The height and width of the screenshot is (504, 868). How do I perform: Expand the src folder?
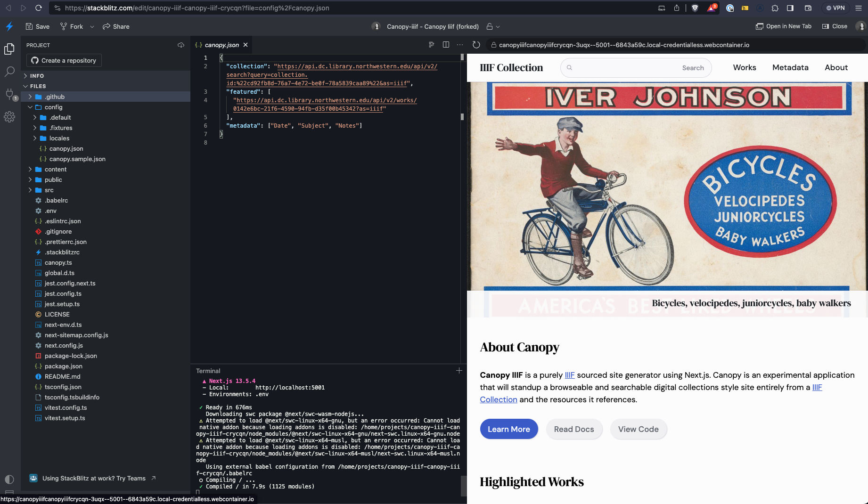click(49, 190)
